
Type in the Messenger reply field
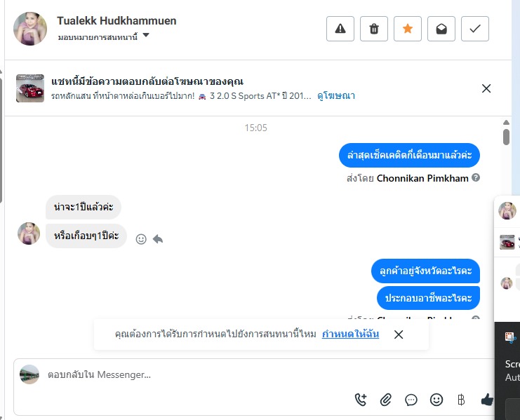point(196,375)
